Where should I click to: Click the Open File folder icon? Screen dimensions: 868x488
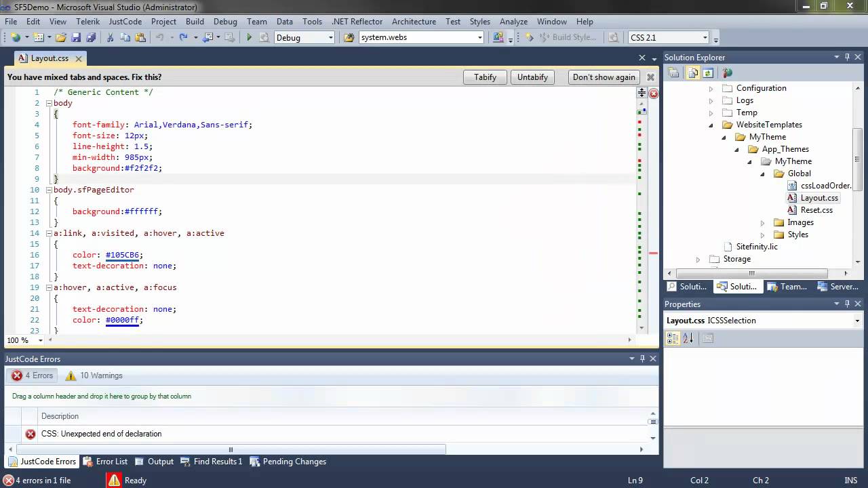61,38
